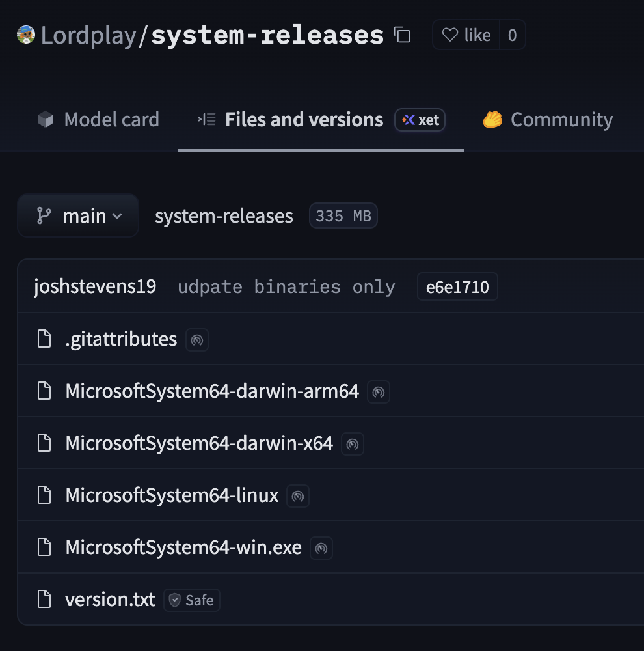
Task: Open commit e6e1710
Action: point(457,287)
